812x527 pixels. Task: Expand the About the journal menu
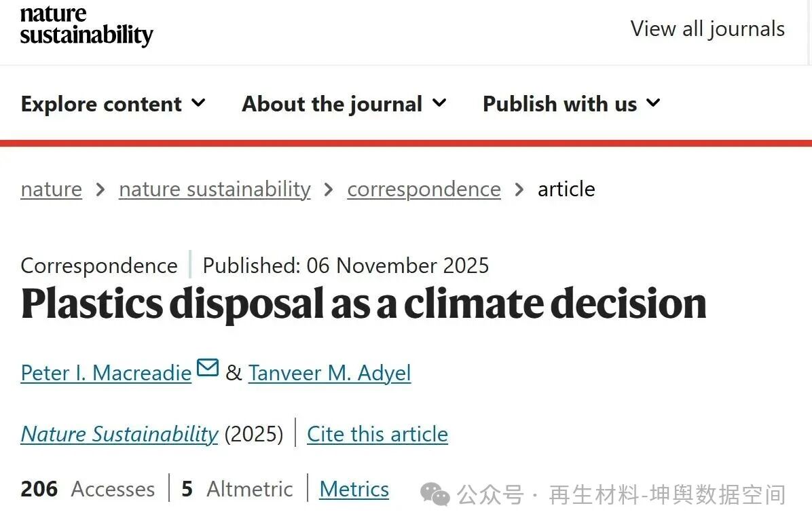click(x=332, y=103)
